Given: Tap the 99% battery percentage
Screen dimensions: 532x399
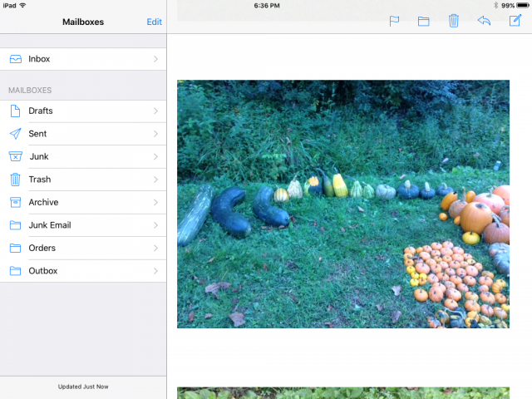Looking at the screenshot, I should pyautogui.click(x=508, y=6).
